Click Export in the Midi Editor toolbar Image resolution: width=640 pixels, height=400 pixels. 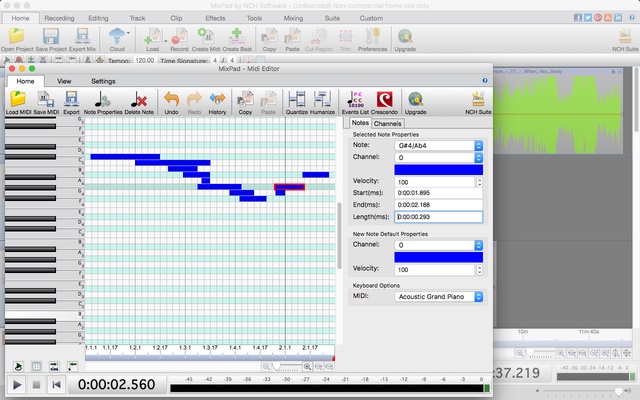pos(71,102)
